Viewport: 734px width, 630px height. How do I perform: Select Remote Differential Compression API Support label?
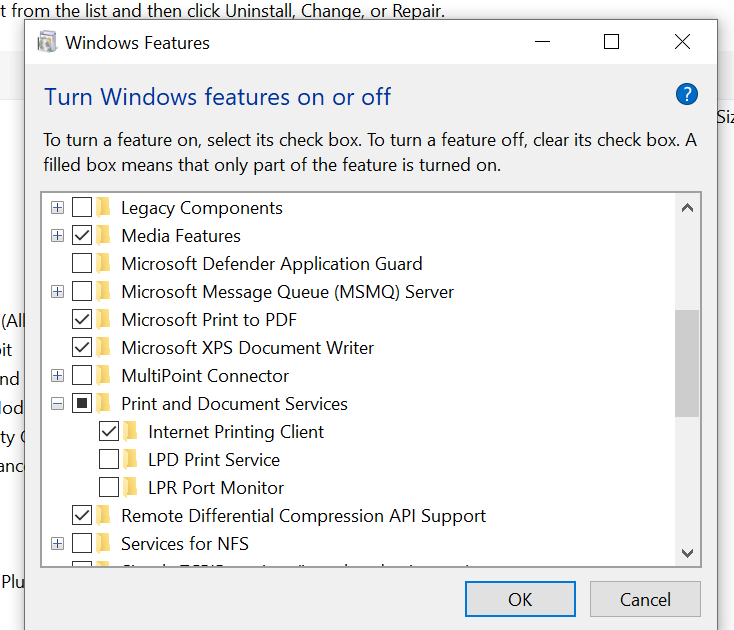(x=303, y=516)
